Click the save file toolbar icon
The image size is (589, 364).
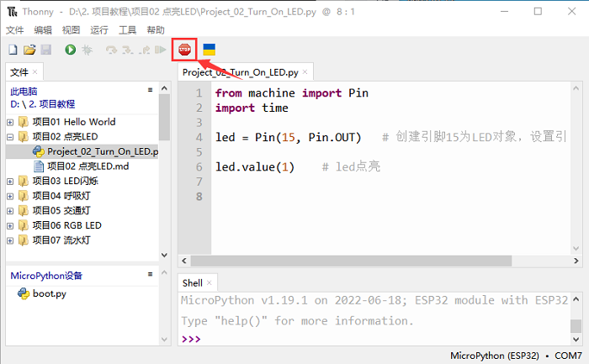(45, 50)
